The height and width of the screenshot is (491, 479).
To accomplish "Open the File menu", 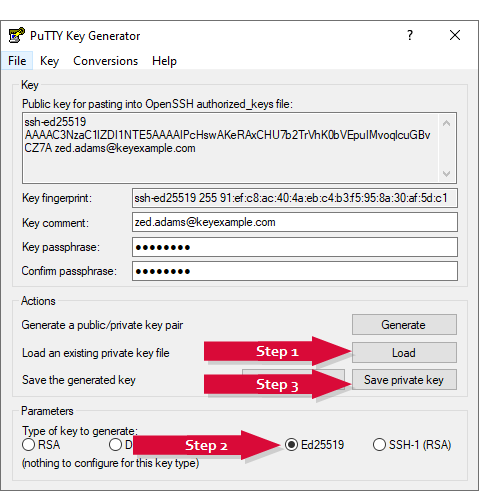I will pos(17,61).
